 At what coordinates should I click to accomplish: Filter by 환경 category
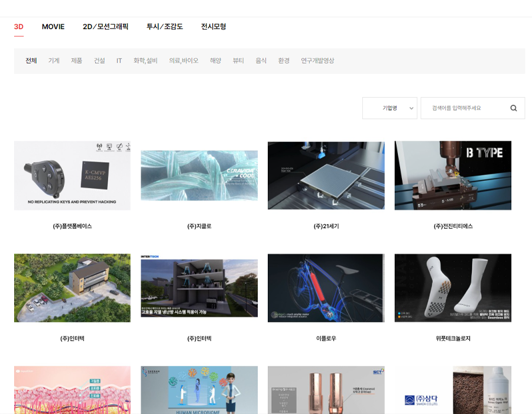click(284, 61)
